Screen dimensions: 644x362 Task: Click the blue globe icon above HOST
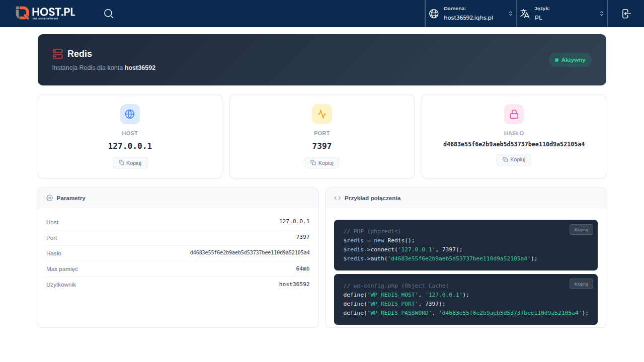click(130, 114)
